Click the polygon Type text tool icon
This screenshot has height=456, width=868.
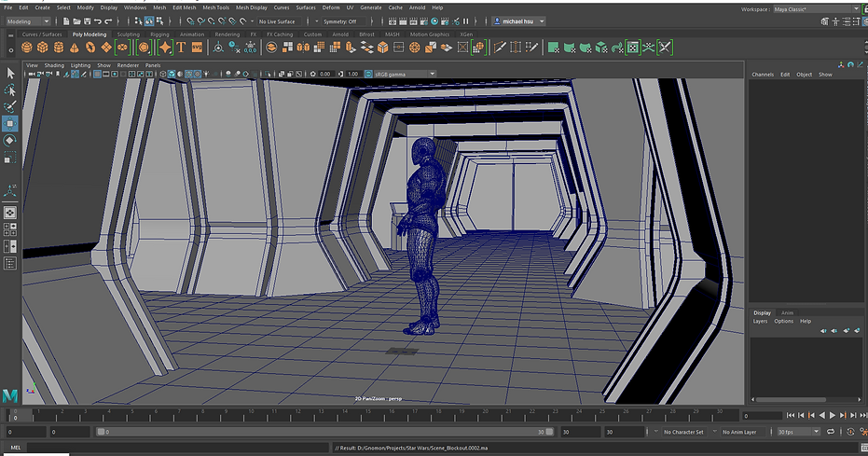point(181,48)
